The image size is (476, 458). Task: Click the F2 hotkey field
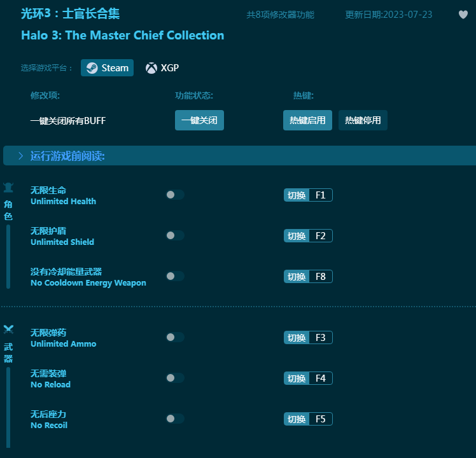pyautogui.click(x=321, y=235)
